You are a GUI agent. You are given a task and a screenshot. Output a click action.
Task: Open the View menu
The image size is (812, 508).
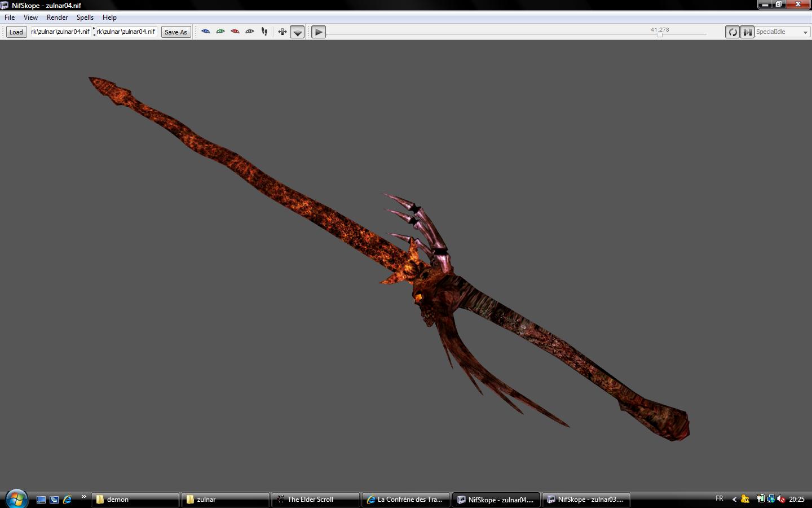pos(30,17)
